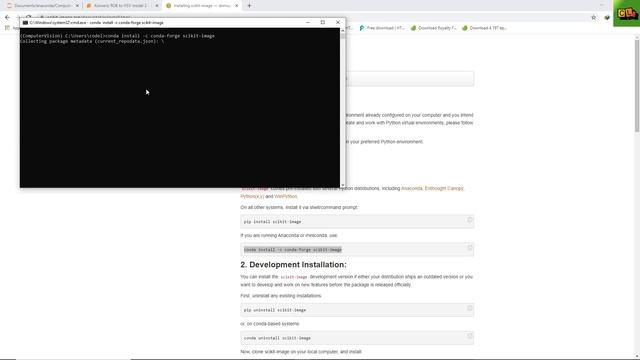Click the Collecting package metadata line in cmd
This screenshot has height=360, width=640.
[x=92, y=41]
